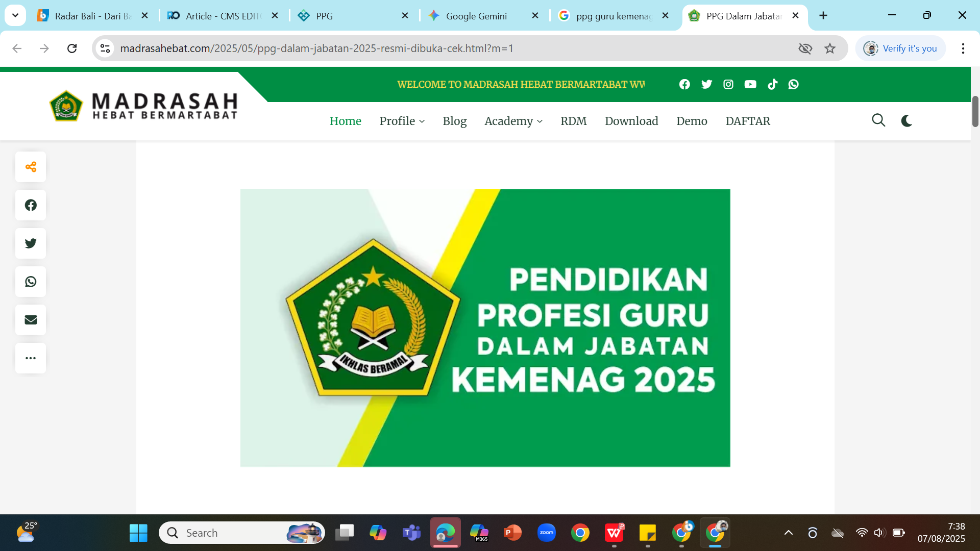Show more share options (three dots) in sidebar

31,358
